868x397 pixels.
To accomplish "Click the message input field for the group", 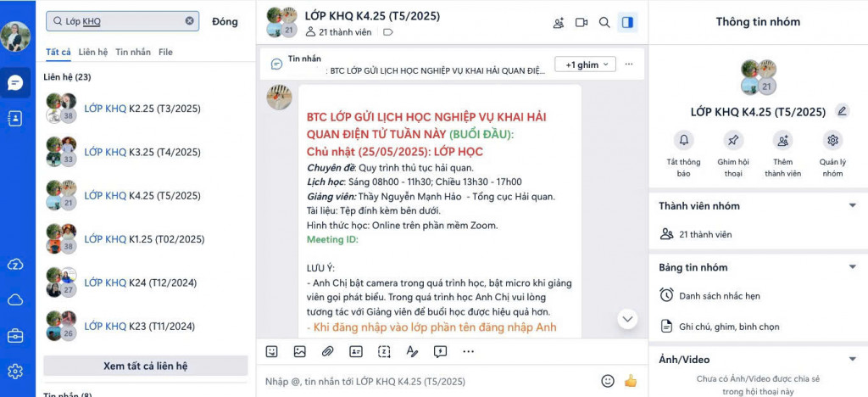I will [426, 382].
